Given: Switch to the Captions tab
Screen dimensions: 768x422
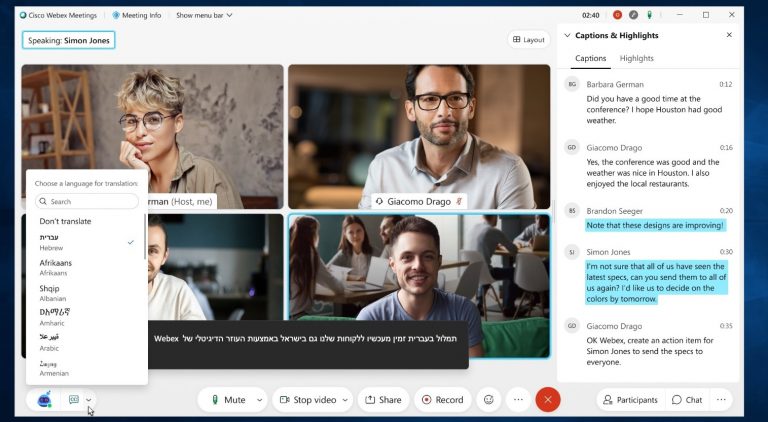Looking at the screenshot, I should point(590,58).
